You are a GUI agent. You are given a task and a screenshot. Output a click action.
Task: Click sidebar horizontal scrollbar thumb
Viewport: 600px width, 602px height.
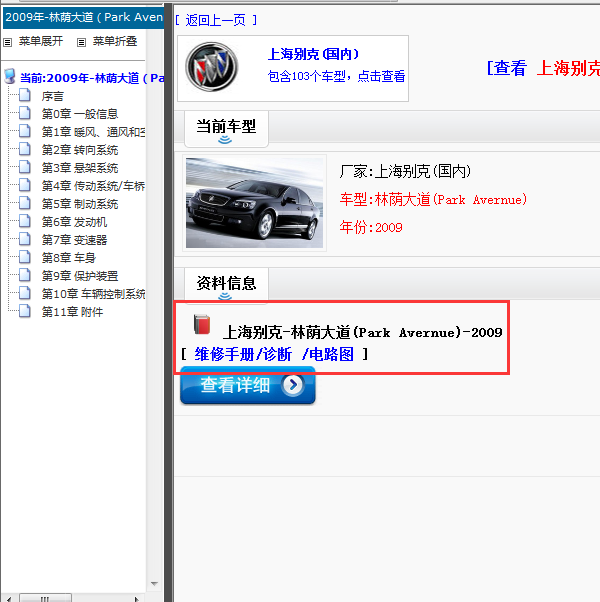click(45, 598)
